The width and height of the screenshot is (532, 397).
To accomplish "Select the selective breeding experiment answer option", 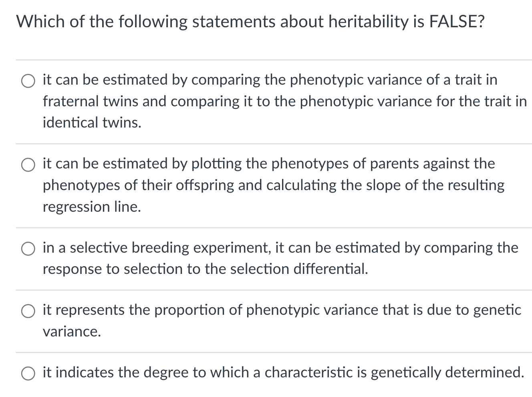I will 28,248.
